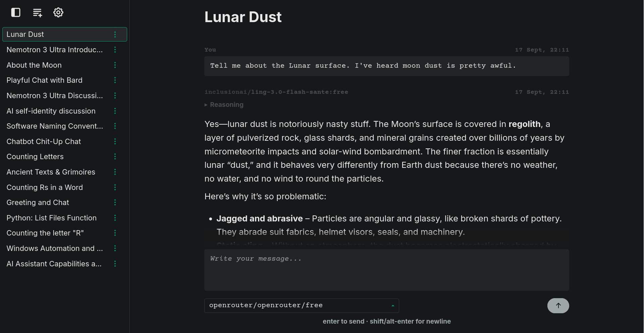Open Counting Rs in a Word chat
Screen dimensions: 644x333
pyautogui.click(x=45, y=188)
